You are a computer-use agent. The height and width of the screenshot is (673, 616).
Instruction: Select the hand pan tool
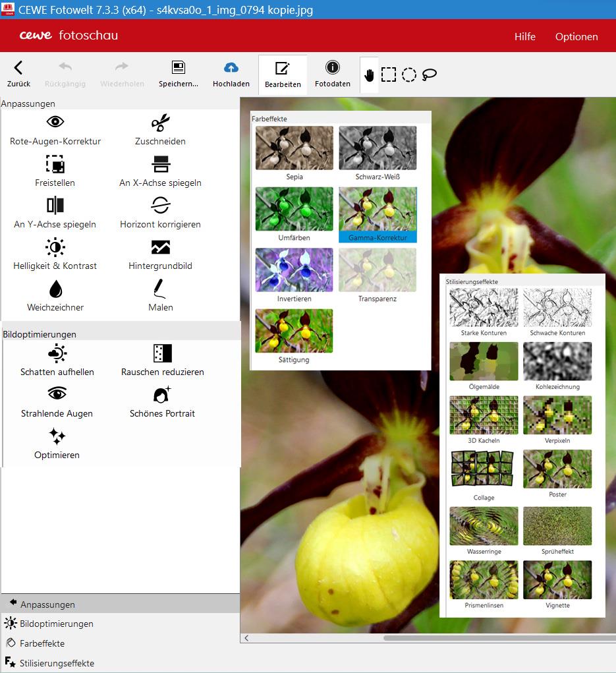[369, 76]
